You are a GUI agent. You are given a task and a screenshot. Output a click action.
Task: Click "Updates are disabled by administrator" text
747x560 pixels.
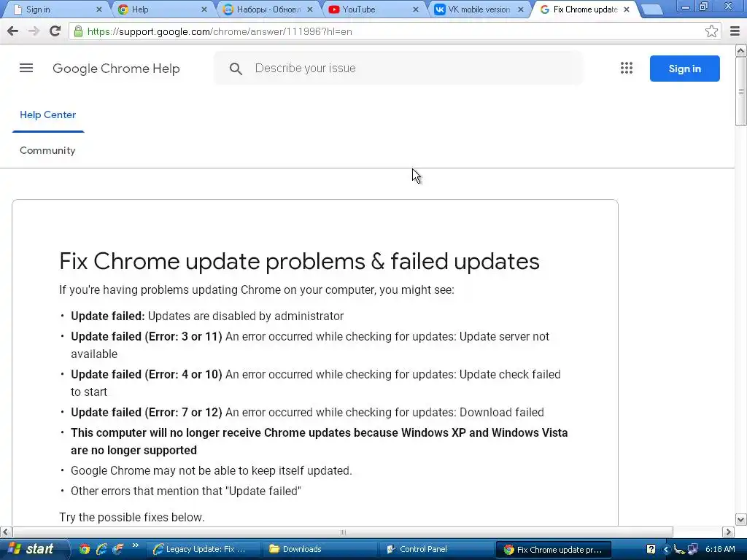(246, 316)
